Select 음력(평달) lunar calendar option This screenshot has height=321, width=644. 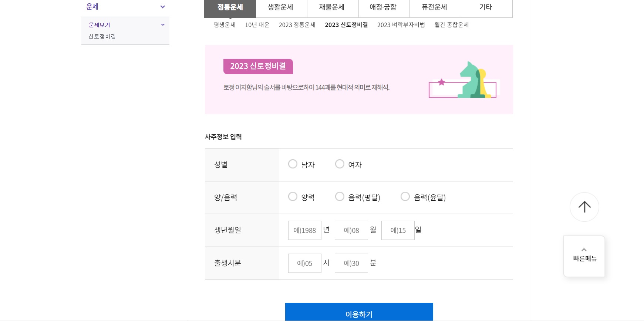(340, 197)
